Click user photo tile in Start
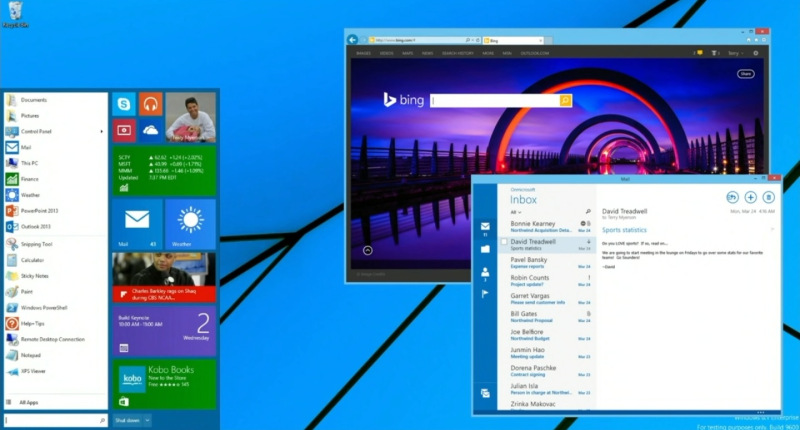 (x=191, y=117)
